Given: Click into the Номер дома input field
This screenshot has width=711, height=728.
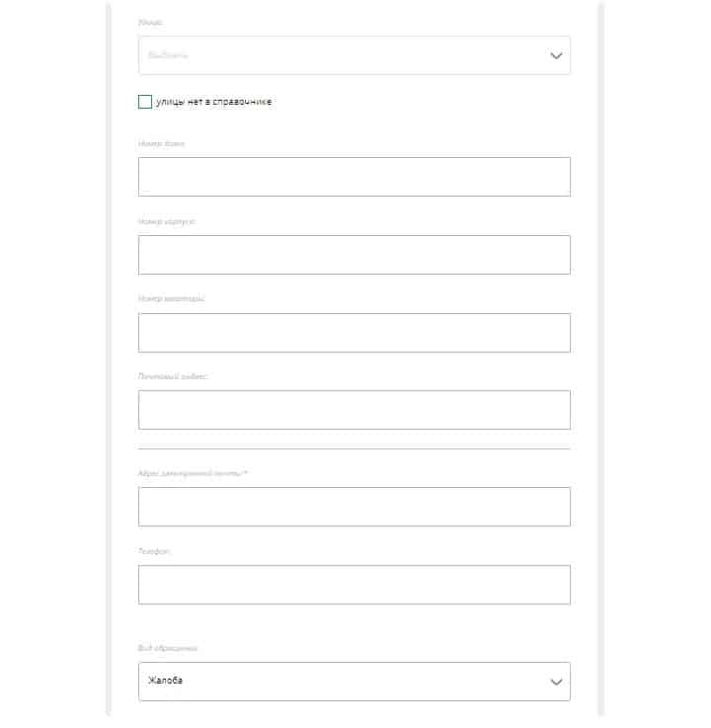Looking at the screenshot, I should [x=354, y=177].
